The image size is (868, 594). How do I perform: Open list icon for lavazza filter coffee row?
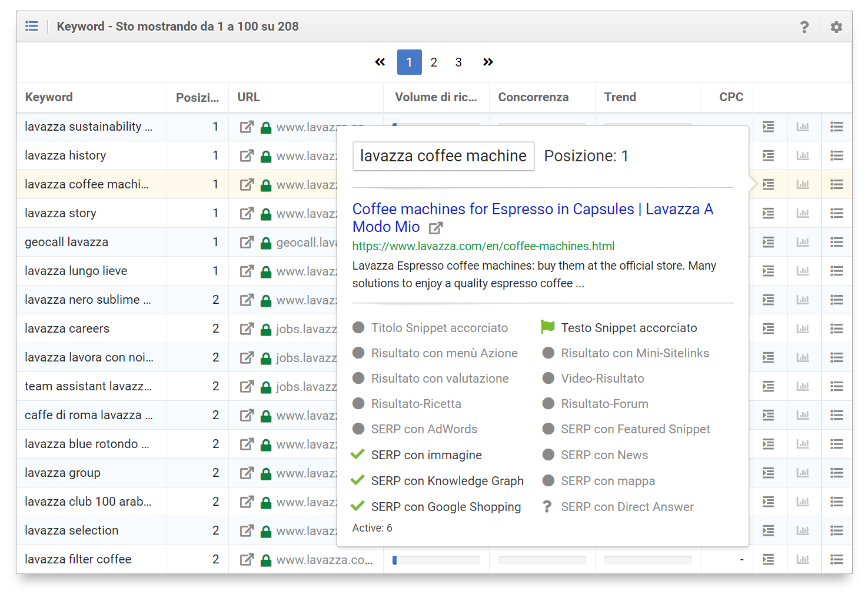837,559
